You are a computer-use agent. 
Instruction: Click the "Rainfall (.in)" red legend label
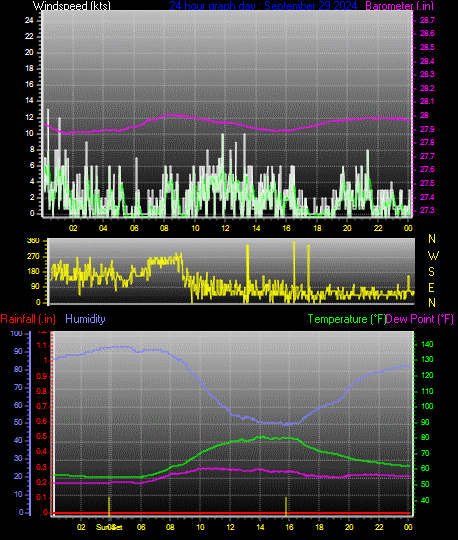click(28, 319)
